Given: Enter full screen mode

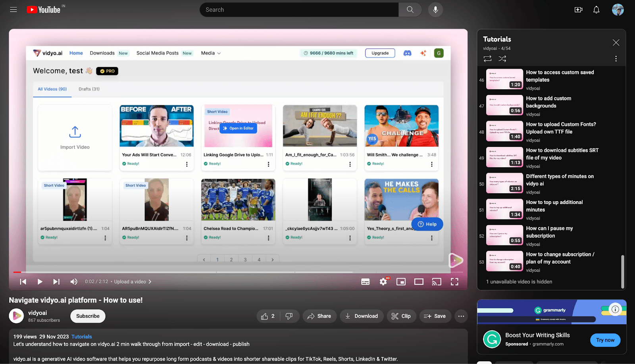Looking at the screenshot, I should (454, 281).
